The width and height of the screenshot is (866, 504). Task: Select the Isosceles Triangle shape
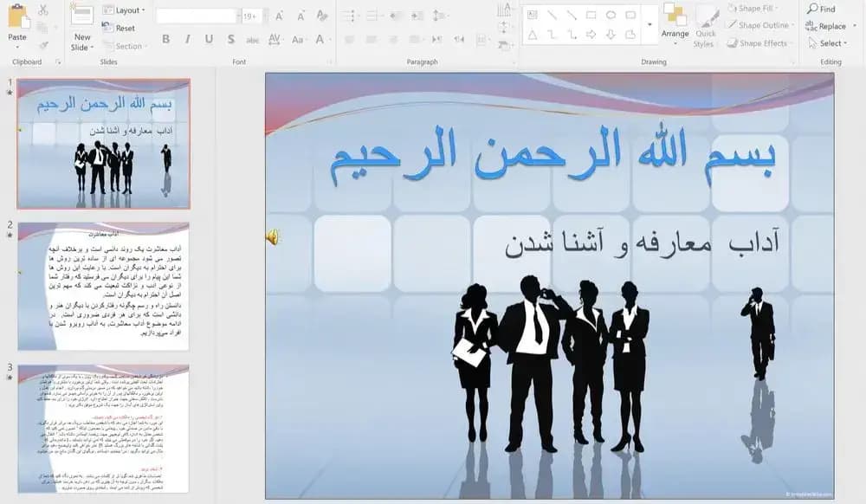click(x=533, y=35)
